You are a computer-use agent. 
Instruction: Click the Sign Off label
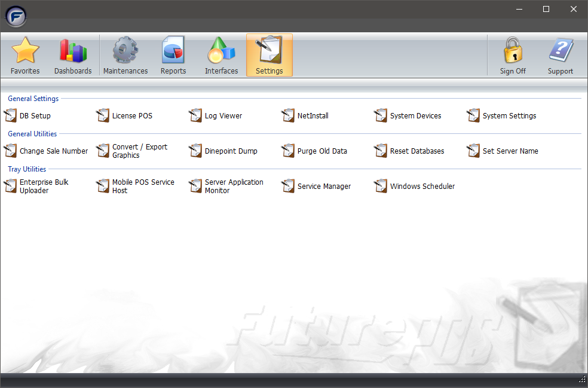[513, 71]
